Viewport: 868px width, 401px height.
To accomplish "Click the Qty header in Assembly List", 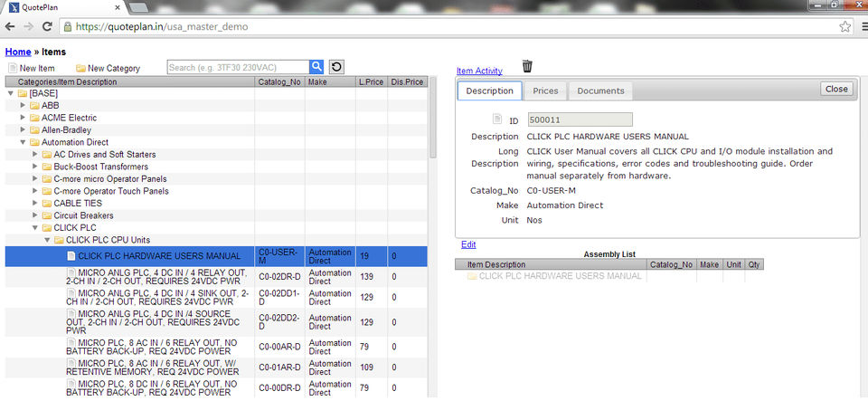I will (754, 264).
